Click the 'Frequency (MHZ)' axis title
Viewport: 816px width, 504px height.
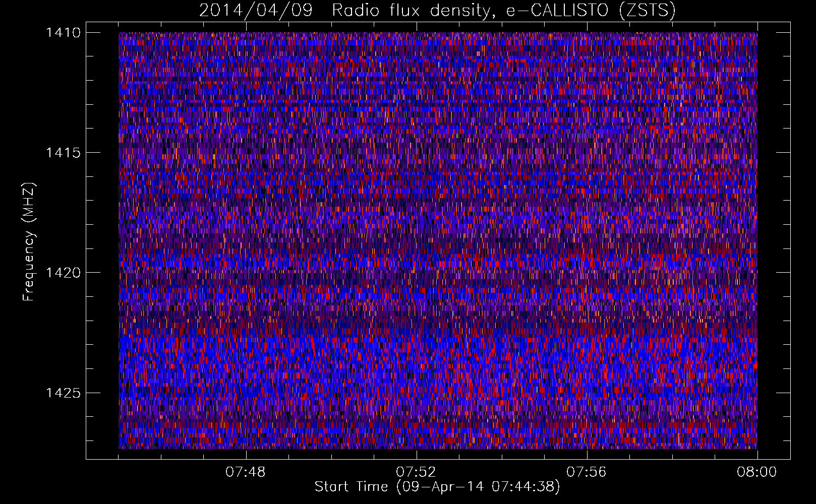point(29,242)
